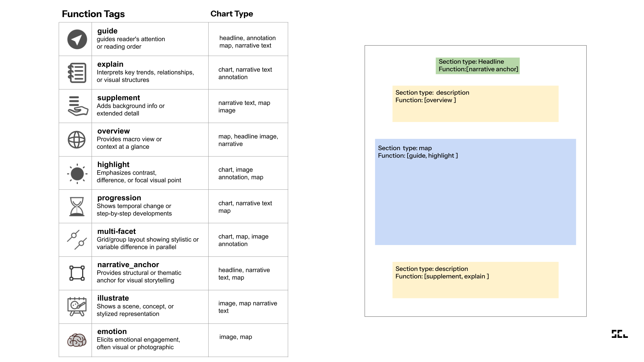Select the progression tag label

coord(119,198)
